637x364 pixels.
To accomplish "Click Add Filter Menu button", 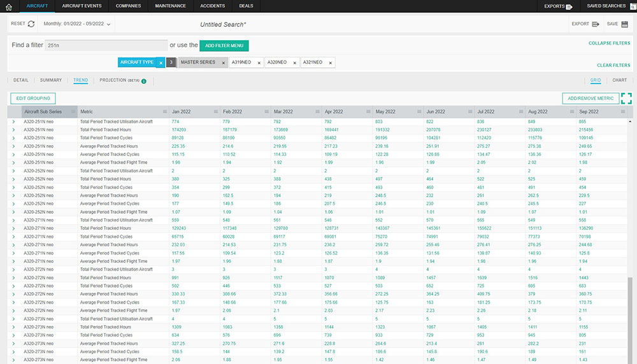I will pyautogui.click(x=224, y=46).
